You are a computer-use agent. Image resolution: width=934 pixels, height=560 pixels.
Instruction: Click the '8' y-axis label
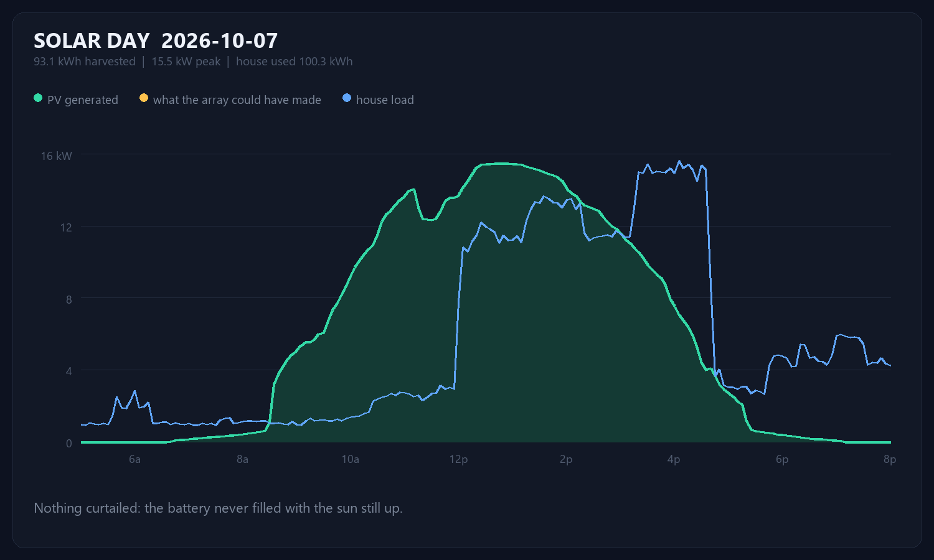[x=69, y=299]
